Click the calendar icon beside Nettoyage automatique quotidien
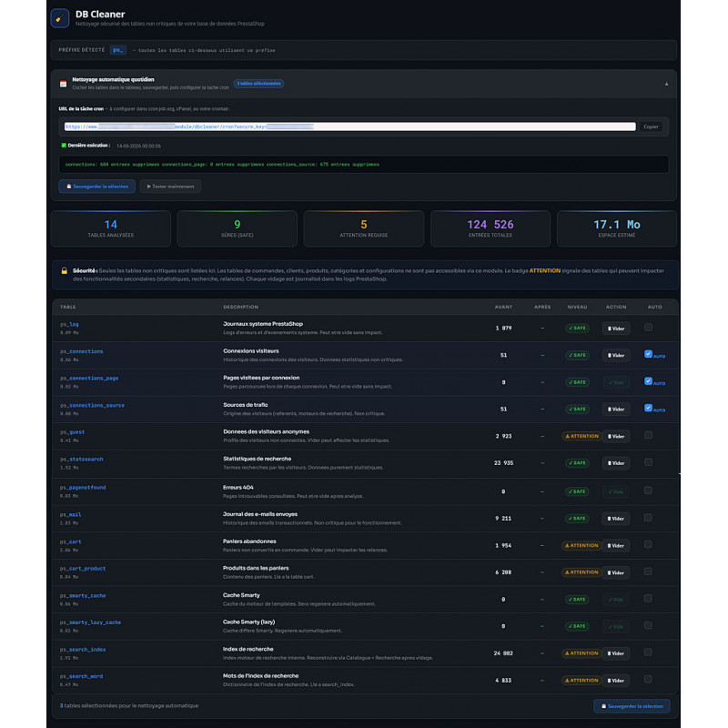Screen dimensions: 728x728 [x=63, y=84]
